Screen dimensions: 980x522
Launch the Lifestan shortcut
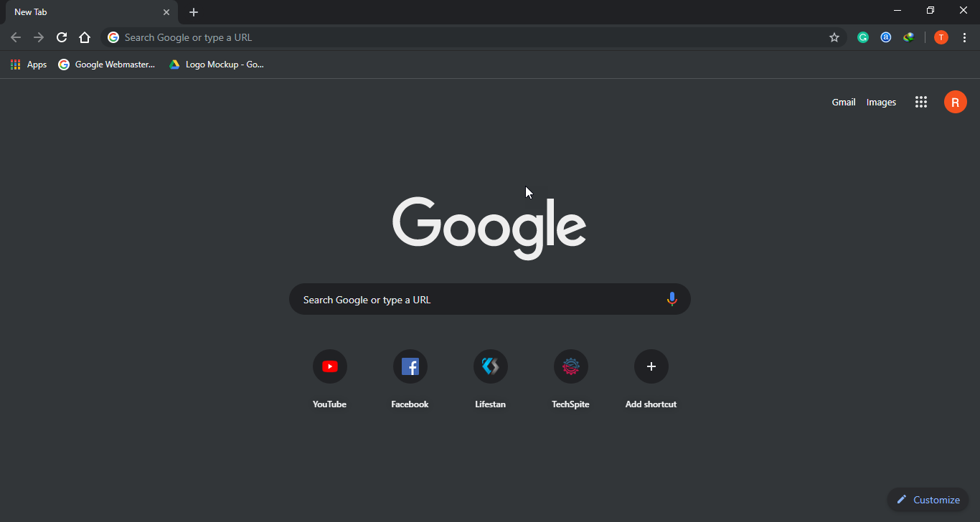coord(490,367)
